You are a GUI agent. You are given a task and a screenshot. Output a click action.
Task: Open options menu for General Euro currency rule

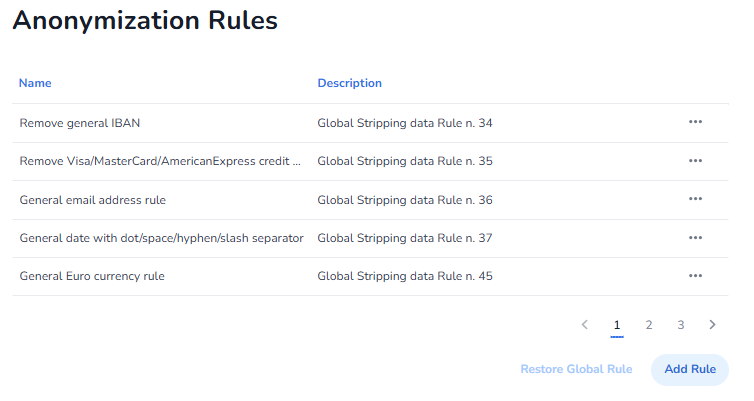point(695,275)
